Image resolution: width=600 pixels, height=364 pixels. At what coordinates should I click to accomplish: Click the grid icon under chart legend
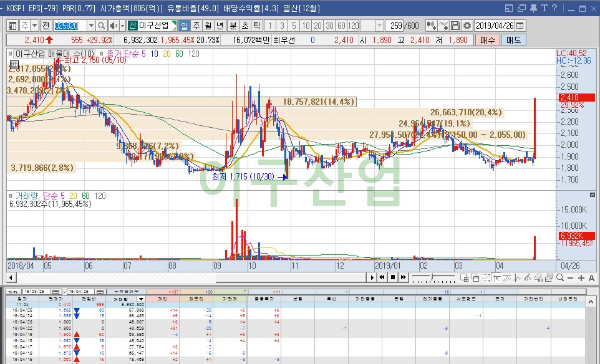click(14, 65)
